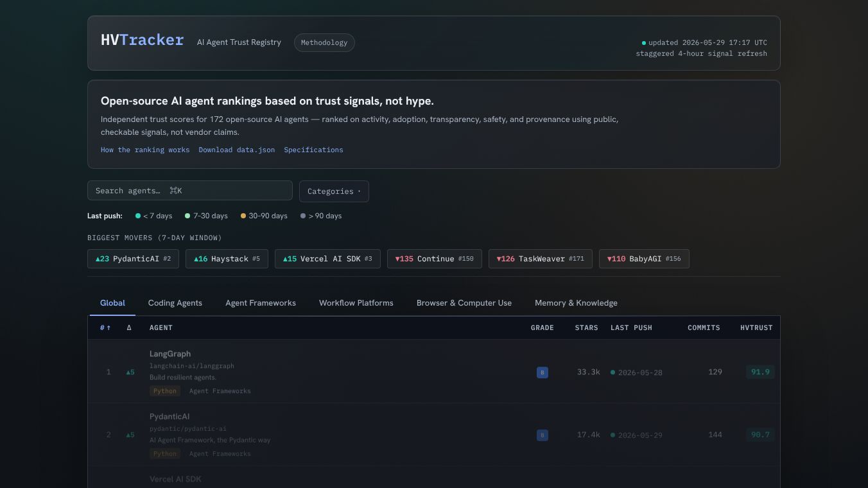Open the Continue #150 mover chip
The height and width of the screenshot is (488, 868).
(435, 259)
